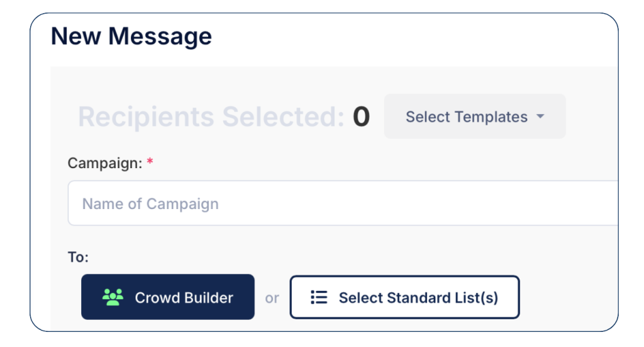Click the green people icon on Crowd Builder
This screenshot has width=644, height=347.
pos(113,297)
